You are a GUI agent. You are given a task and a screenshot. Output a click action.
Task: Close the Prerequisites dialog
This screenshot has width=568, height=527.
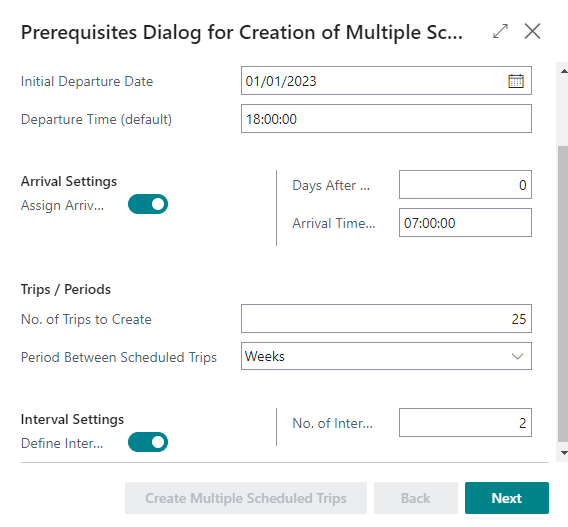point(532,31)
